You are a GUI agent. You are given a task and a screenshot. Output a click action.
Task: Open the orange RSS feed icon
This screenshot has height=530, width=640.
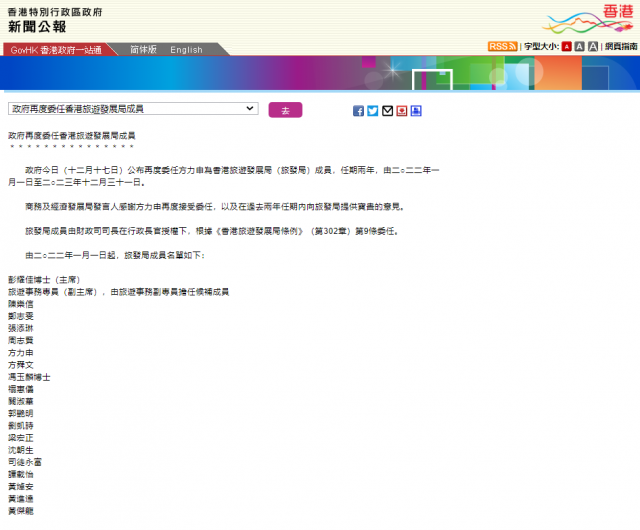tap(502, 46)
